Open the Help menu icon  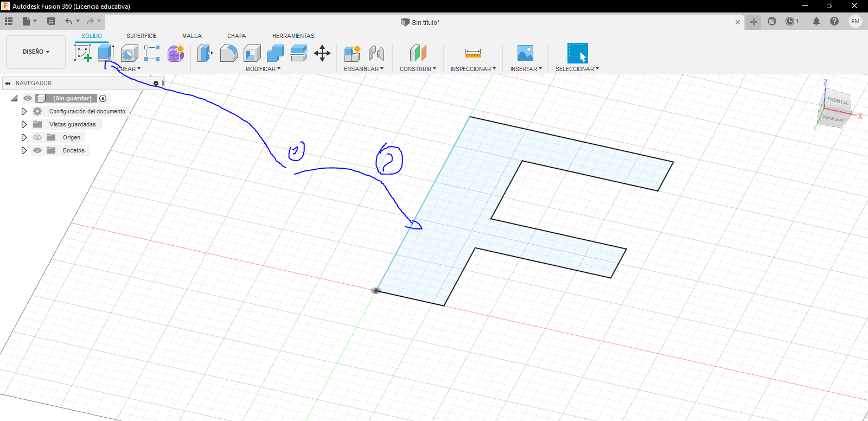click(x=834, y=21)
